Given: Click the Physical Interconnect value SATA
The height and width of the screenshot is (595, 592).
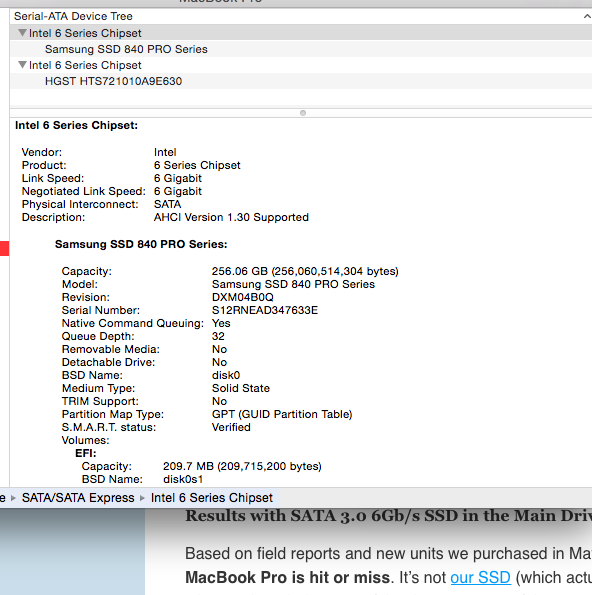Looking at the screenshot, I should 167,204.
